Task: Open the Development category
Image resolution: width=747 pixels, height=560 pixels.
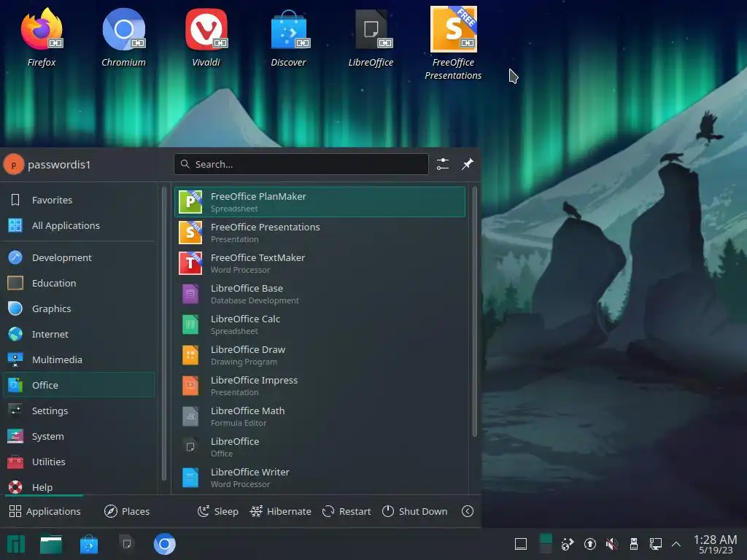Action: coord(79,257)
